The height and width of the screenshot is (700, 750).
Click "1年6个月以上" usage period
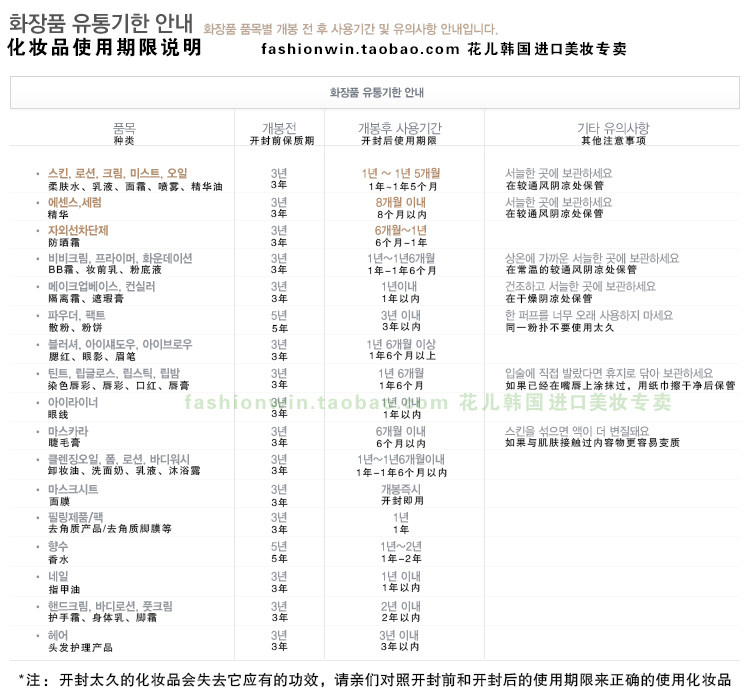[x=402, y=356]
